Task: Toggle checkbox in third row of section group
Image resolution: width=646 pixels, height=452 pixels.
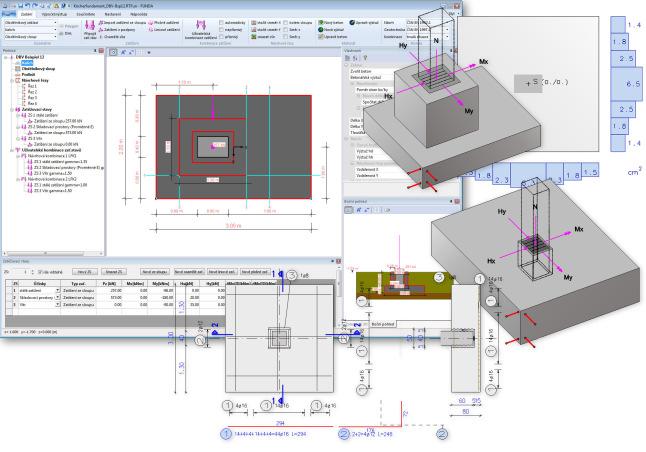Action: click(x=286, y=37)
